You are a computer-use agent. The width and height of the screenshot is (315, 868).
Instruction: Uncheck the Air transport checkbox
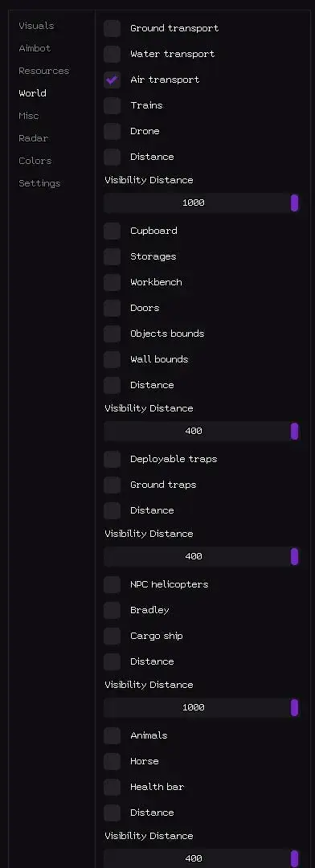(x=112, y=80)
